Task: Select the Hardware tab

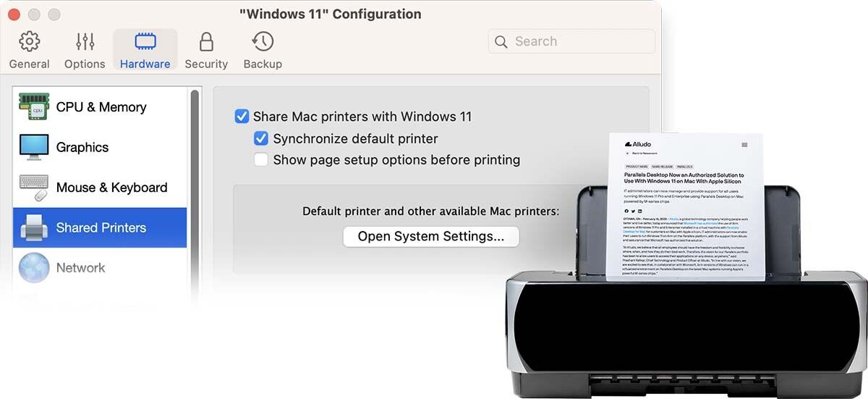Action: pos(145,51)
